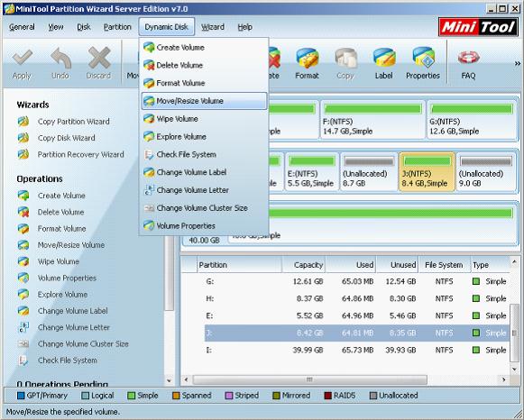The width and height of the screenshot is (524, 420).
Task: Expand the toolbar overflow chevron
Action: (x=518, y=63)
